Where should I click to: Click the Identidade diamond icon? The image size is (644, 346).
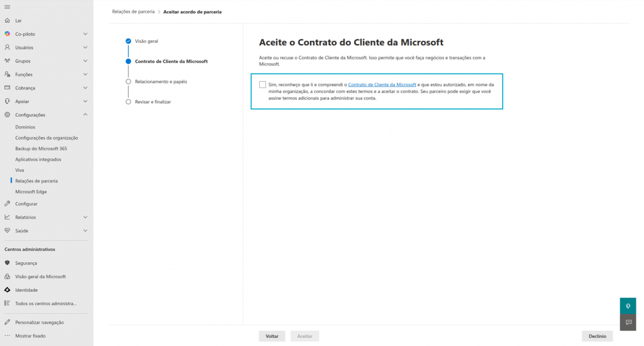pos(8,290)
